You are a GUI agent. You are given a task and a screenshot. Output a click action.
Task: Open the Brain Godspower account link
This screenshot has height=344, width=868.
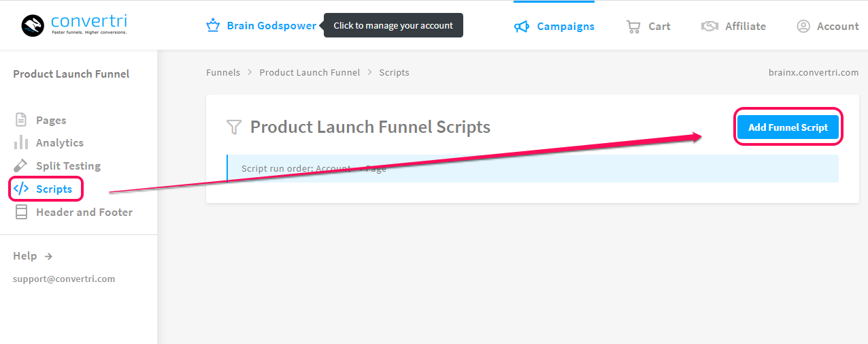pos(271,26)
